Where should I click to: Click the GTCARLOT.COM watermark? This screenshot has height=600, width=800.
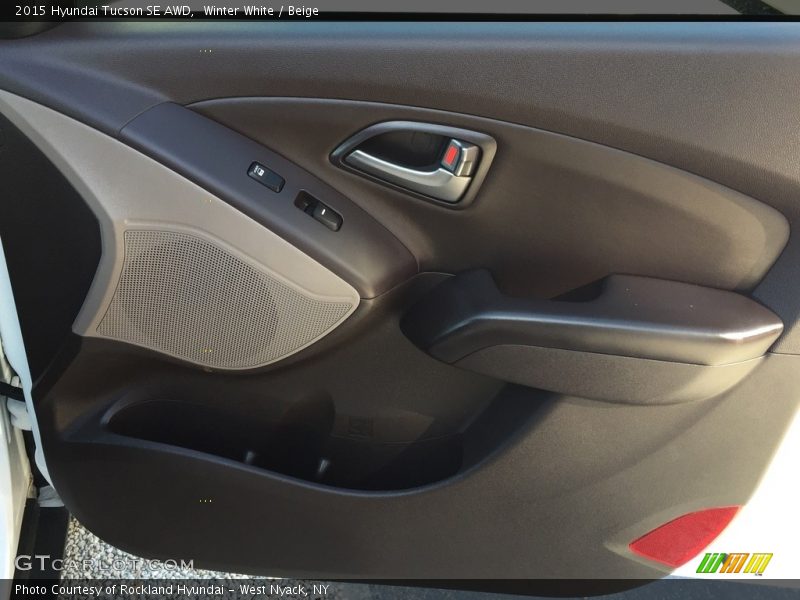[104, 564]
